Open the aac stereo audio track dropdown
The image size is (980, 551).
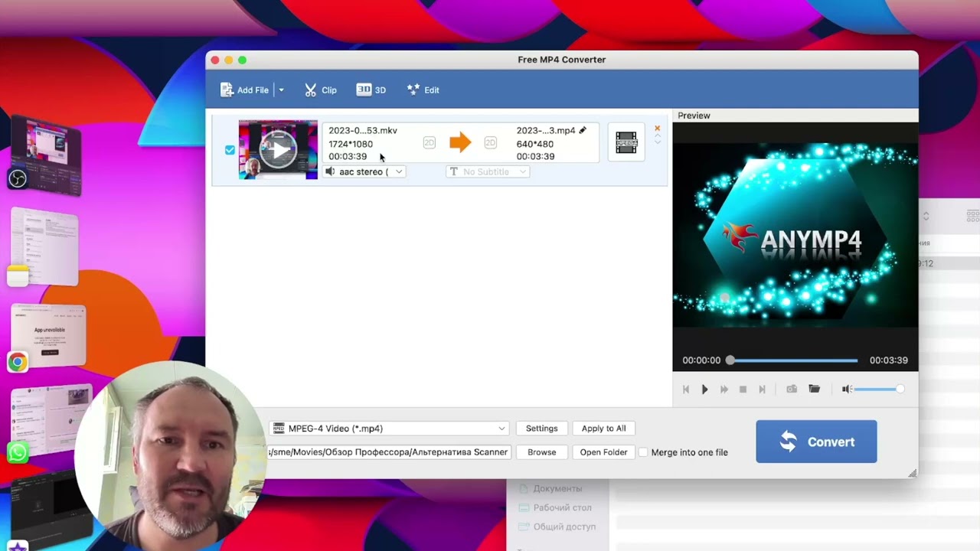(364, 172)
